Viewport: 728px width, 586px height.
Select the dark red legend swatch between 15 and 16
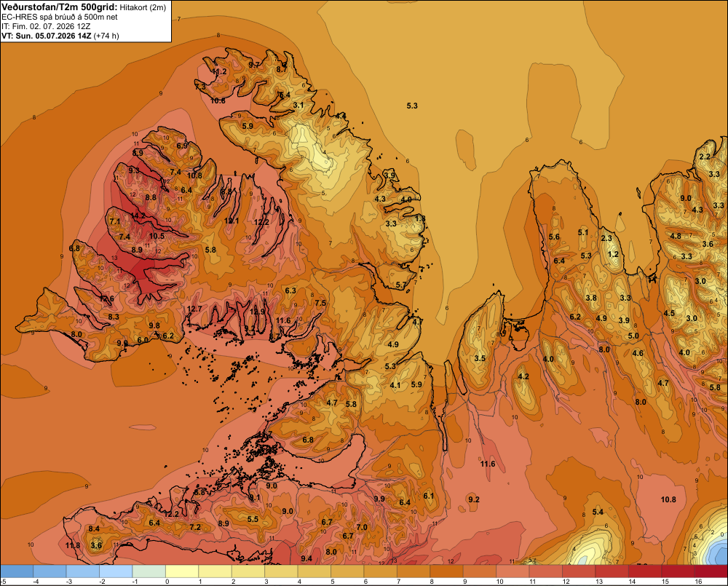point(678,571)
